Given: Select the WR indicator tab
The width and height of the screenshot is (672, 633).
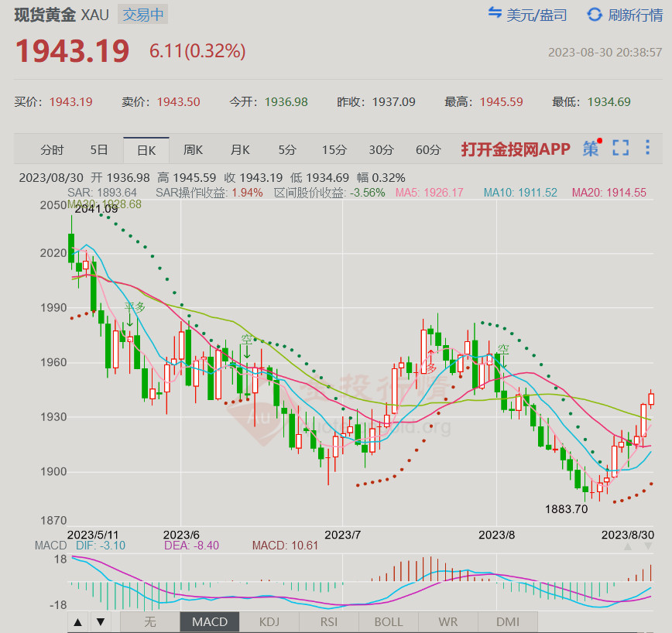Looking at the screenshot, I should (448, 622).
